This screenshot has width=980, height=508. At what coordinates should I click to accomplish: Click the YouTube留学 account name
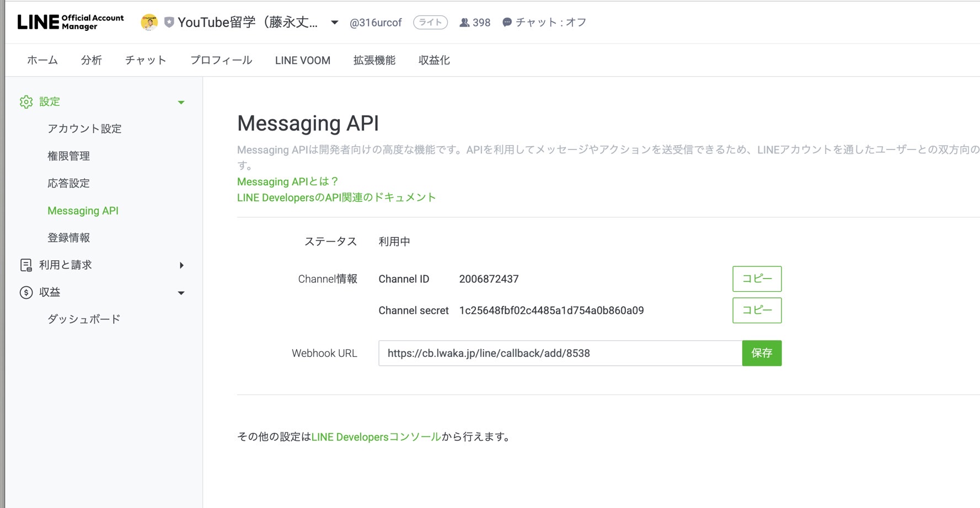pyautogui.click(x=248, y=22)
